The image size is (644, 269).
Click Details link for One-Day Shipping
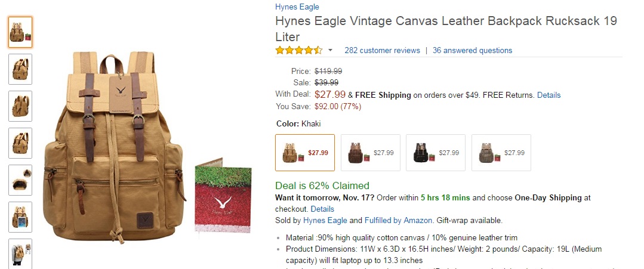(x=322, y=209)
